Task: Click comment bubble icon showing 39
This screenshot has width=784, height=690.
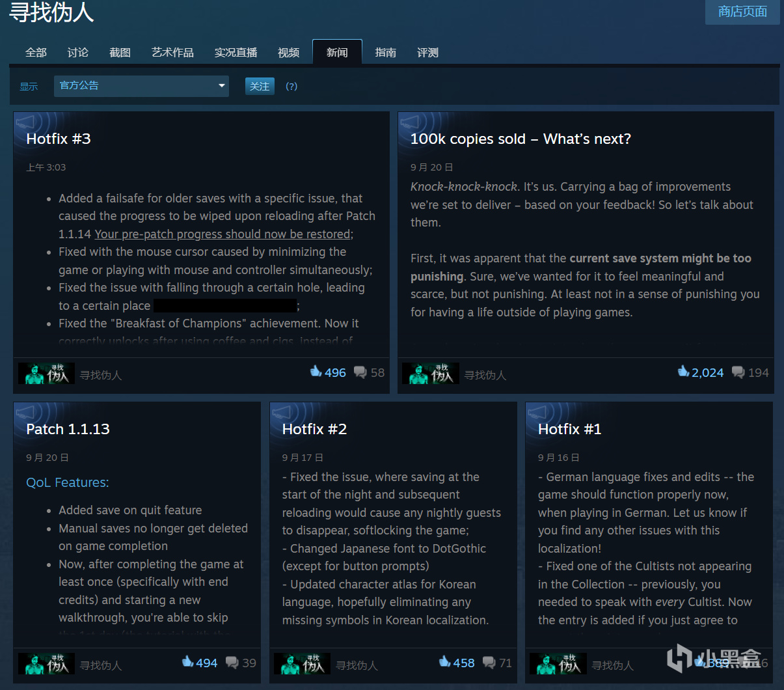Action: (x=232, y=663)
